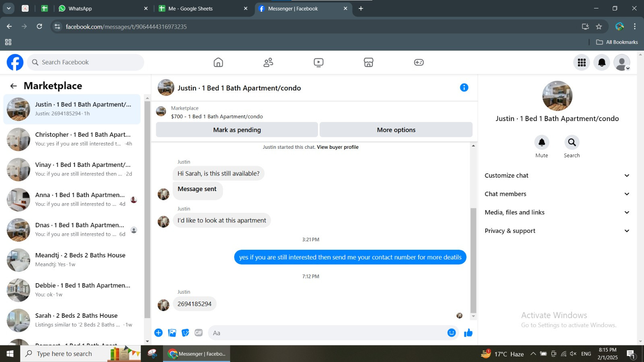
Task: Open the Windows notification center icon
Action: [631, 354]
